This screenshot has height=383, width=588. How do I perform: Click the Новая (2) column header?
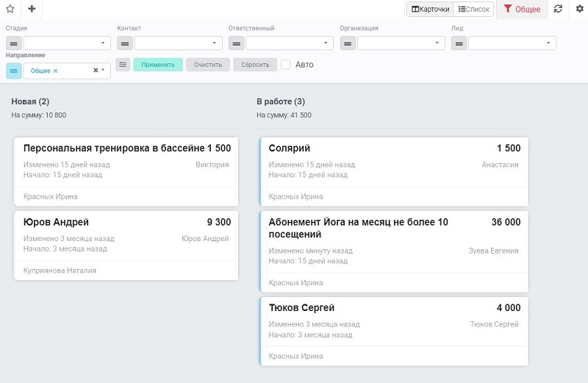click(30, 101)
